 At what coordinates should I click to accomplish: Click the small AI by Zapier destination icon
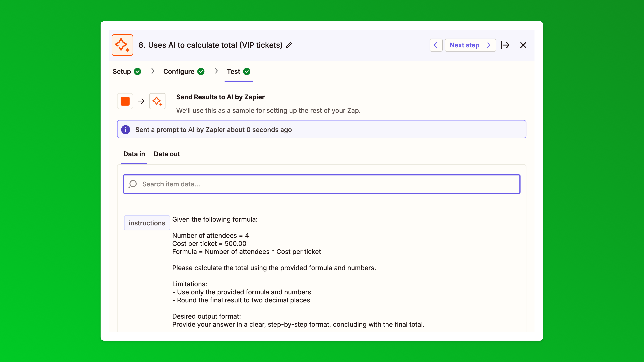(157, 101)
